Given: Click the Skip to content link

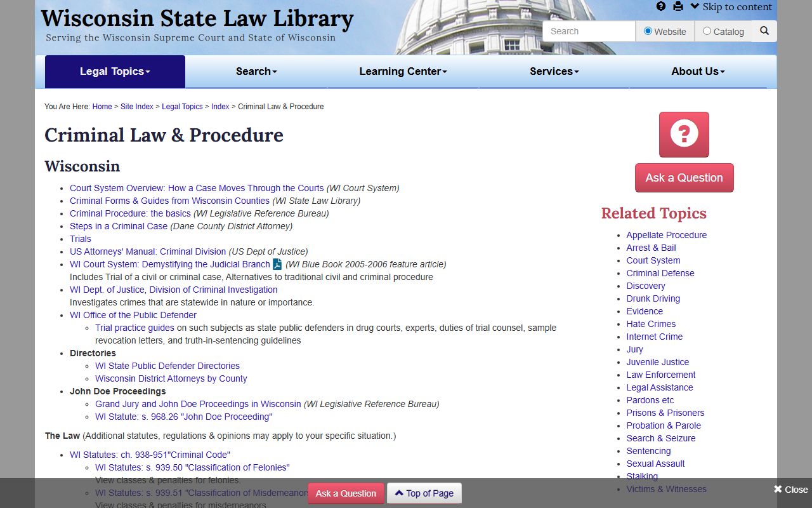Looking at the screenshot, I should 731,7.
